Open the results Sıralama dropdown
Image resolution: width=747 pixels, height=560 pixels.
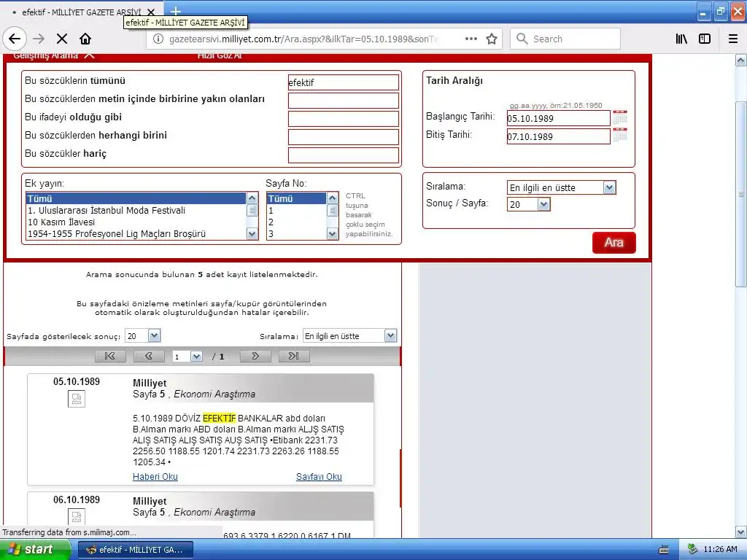349,335
